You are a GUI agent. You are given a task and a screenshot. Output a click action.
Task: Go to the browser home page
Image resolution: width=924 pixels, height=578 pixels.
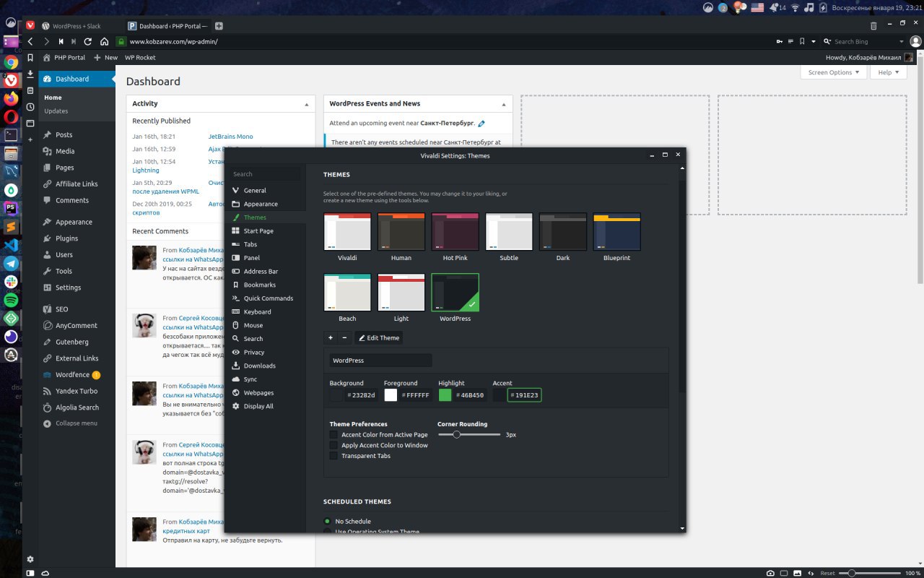(105, 41)
